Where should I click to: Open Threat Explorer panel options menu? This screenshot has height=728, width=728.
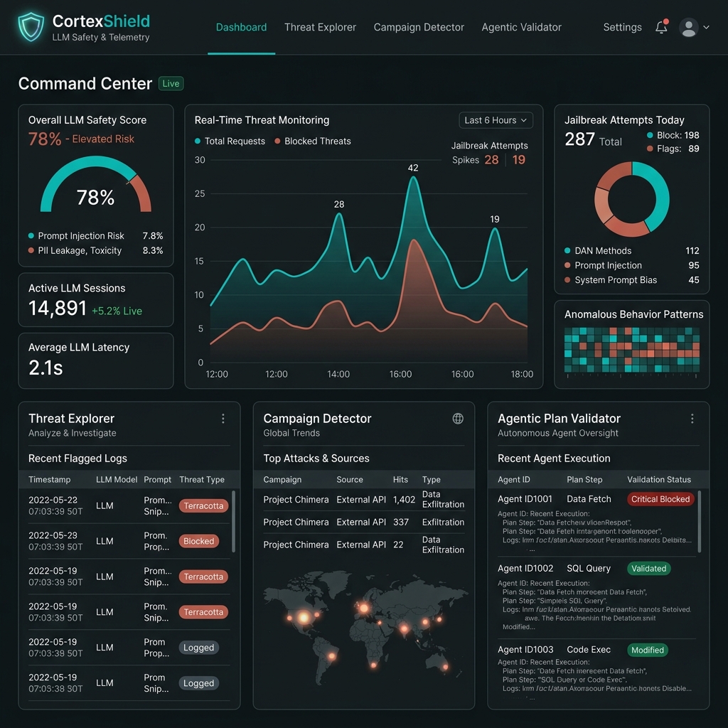223,419
